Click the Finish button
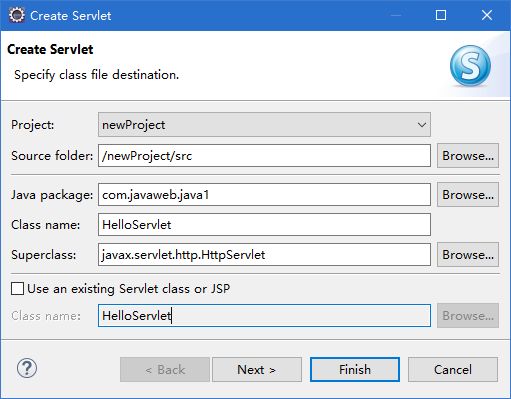This screenshot has height=399, width=511. point(355,370)
